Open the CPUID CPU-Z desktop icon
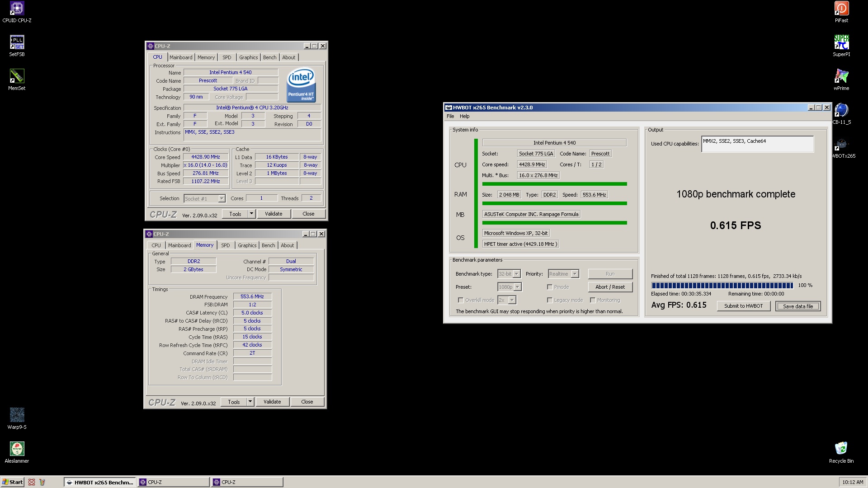 click(x=17, y=12)
